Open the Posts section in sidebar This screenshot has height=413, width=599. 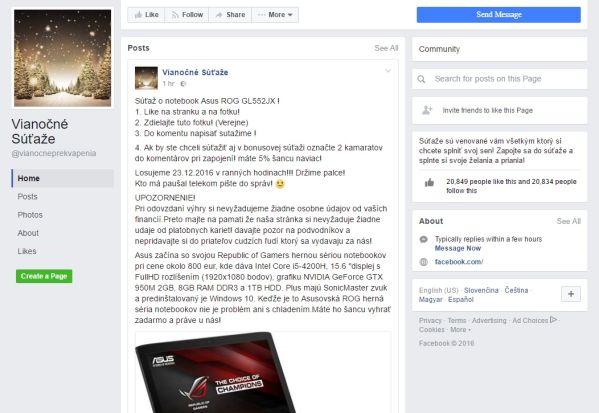(28, 196)
